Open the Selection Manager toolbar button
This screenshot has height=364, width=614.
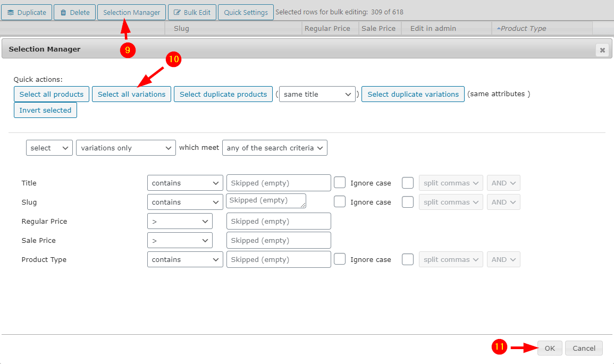(x=131, y=12)
